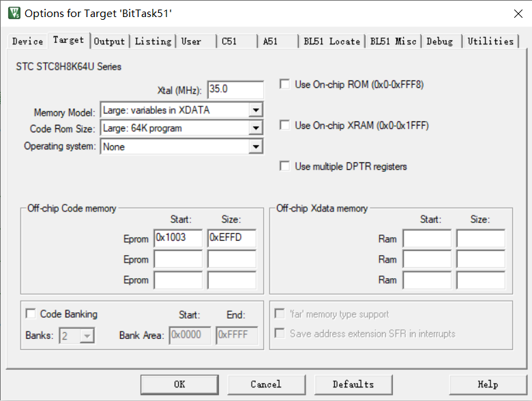Open the Utilities tab
532x401 pixels.
pyautogui.click(x=490, y=42)
